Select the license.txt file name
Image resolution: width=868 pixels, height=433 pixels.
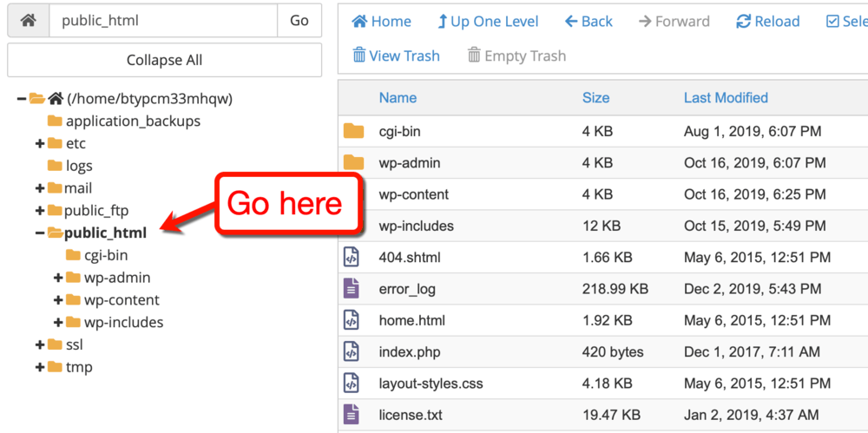point(411,416)
